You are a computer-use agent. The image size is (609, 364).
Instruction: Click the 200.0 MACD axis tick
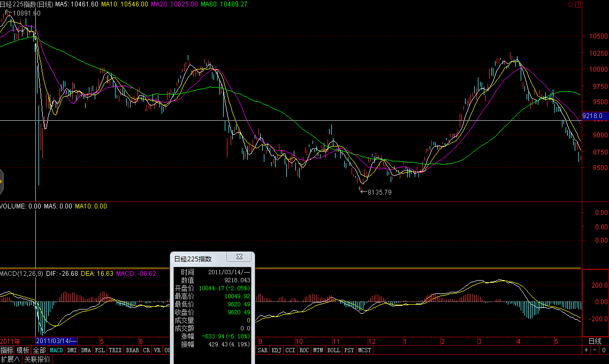[x=599, y=285]
